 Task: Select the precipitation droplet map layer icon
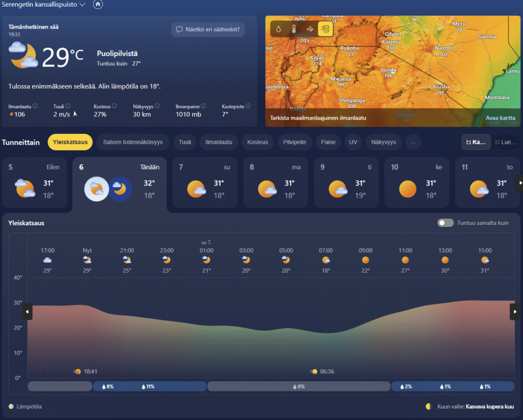[x=278, y=29]
